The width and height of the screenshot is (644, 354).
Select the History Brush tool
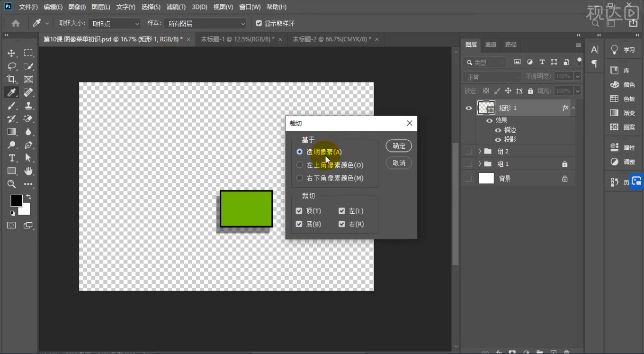pos(12,118)
